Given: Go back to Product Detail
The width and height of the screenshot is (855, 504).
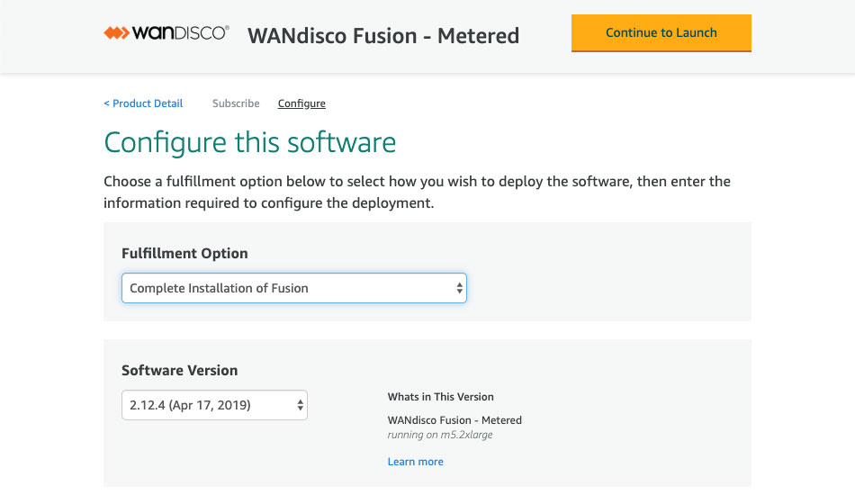Looking at the screenshot, I should pos(143,103).
